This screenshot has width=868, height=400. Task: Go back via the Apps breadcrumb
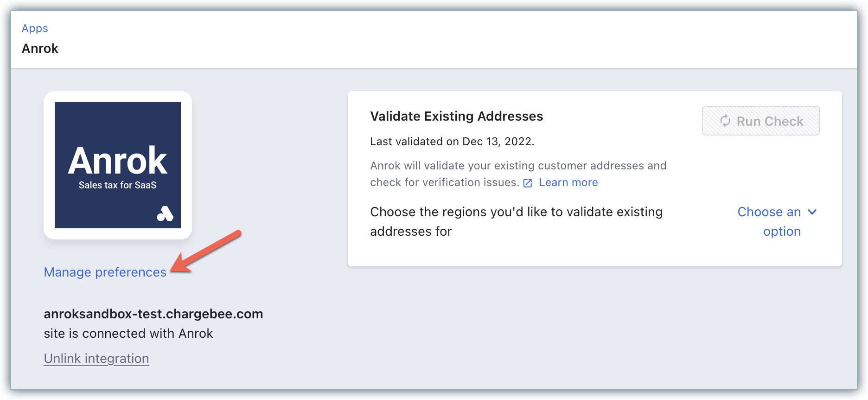pos(35,28)
